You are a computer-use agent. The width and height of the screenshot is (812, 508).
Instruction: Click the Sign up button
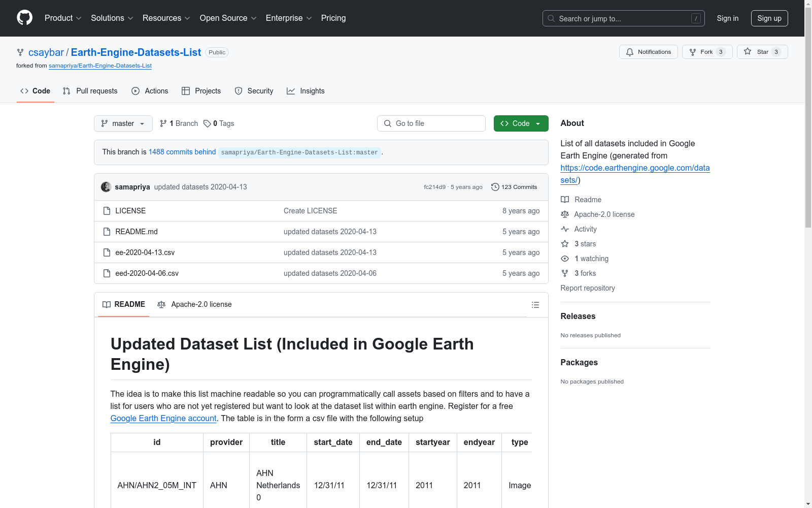point(769,18)
